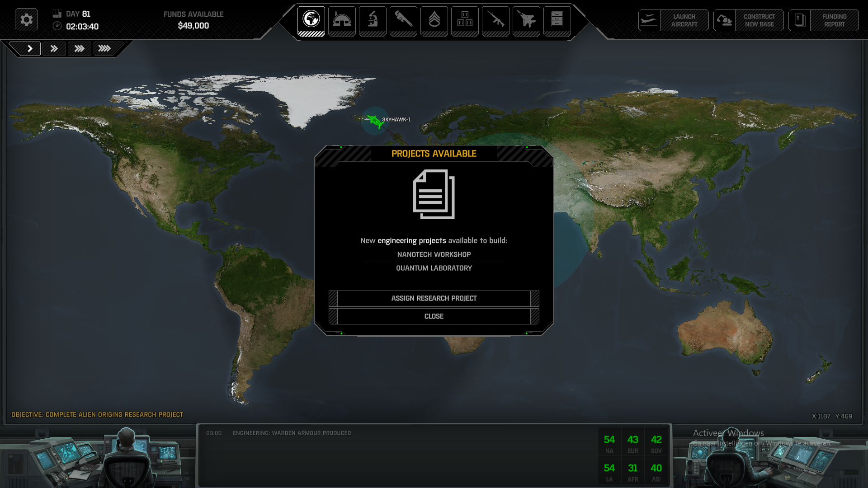This screenshot has width=868, height=488.
Task: Click Construct New Base button
Action: [x=749, y=20]
